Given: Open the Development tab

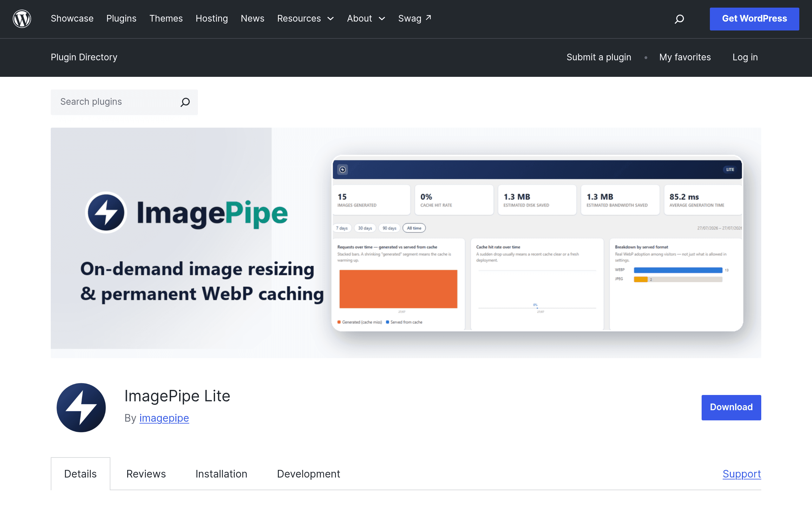Looking at the screenshot, I should [309, 474].
